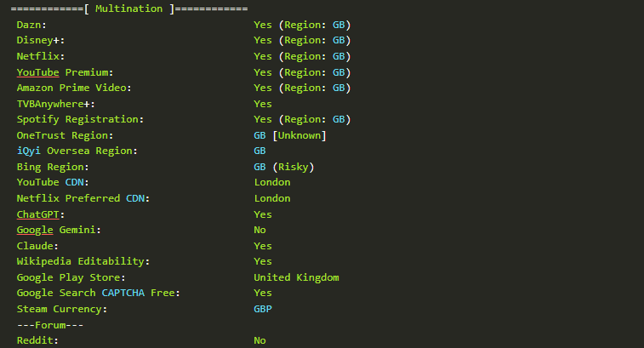644x348 pixels.
Task: Click the Spotify Registration label
Action: [x=80, y=119]
